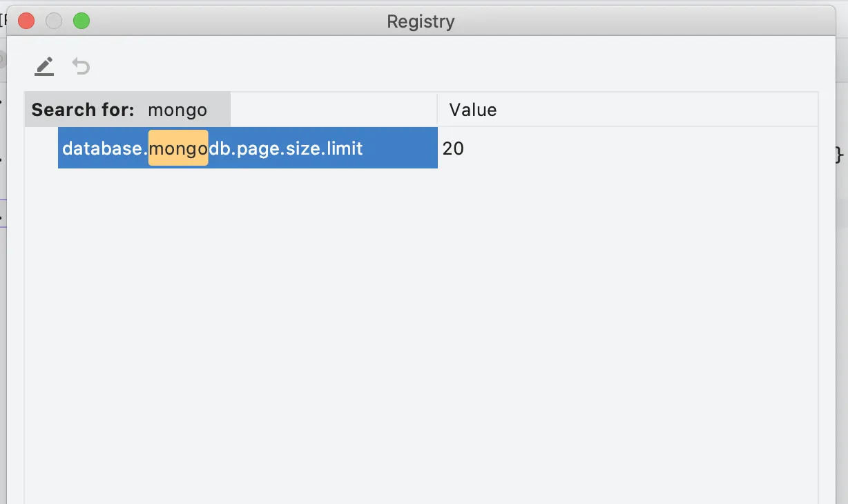Close the Registry window with red button
The height and width of the screenshot is (504, 848).
coord(26,21)
